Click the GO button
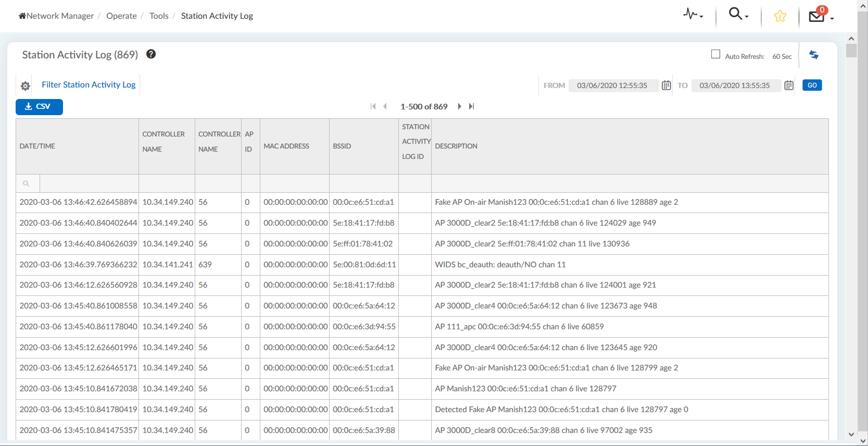Viewport: 868px width, 446px height. (812, 85)
